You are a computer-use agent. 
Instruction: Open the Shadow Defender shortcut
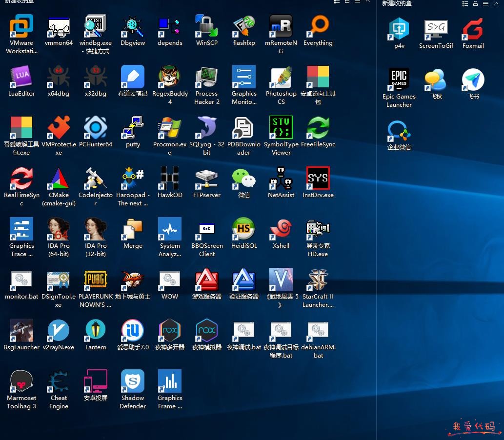tap(133, 381)
